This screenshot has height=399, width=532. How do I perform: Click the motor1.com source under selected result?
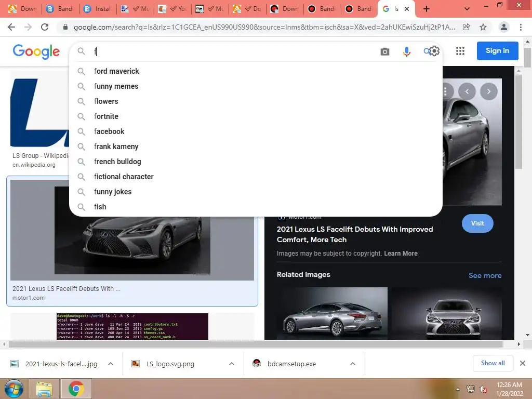tap(29, 298)
